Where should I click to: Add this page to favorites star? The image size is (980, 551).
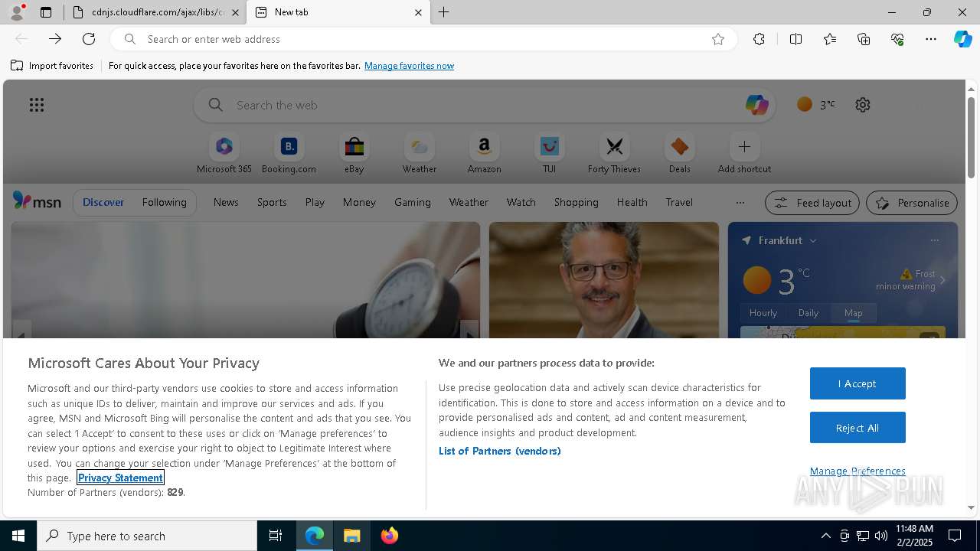tap(718, 39)
